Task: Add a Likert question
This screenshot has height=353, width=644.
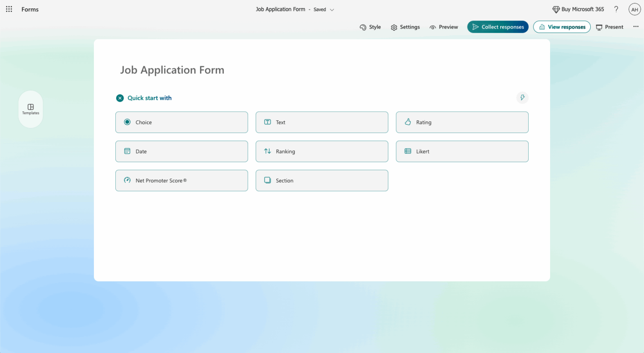Action: pos(462,151)
